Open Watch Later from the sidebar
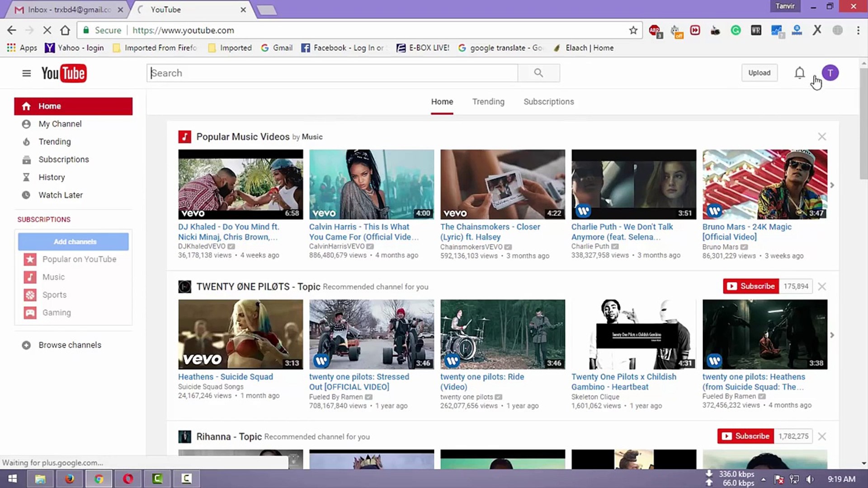The image size is (868, 488). 61,195
